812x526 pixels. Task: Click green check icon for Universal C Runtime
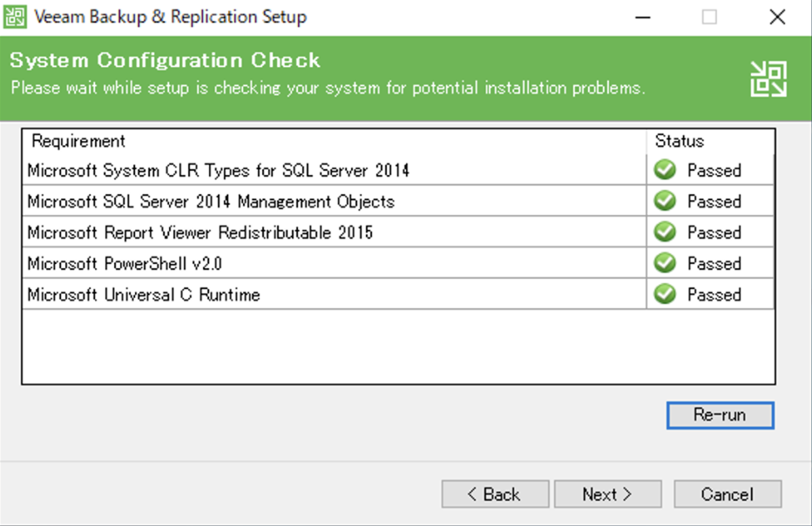pos(665,294)
